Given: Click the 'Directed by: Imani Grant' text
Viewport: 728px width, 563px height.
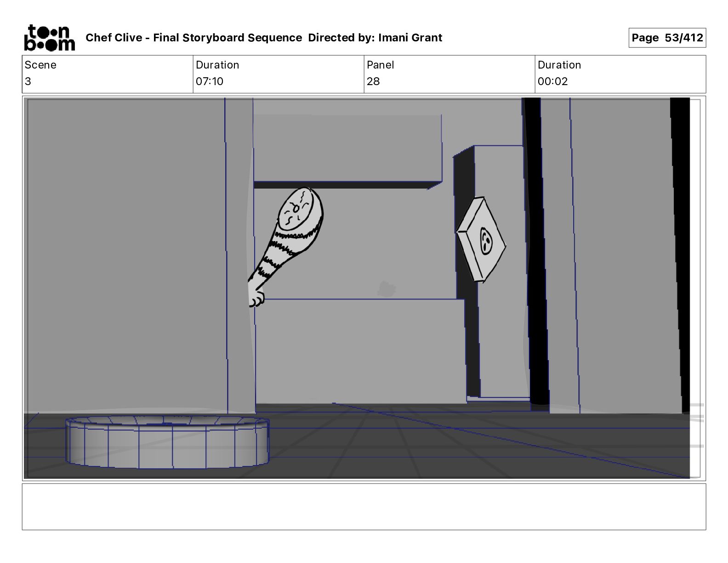Looking at the screenshot, I should pyautogui.click(x=375, y=38).
